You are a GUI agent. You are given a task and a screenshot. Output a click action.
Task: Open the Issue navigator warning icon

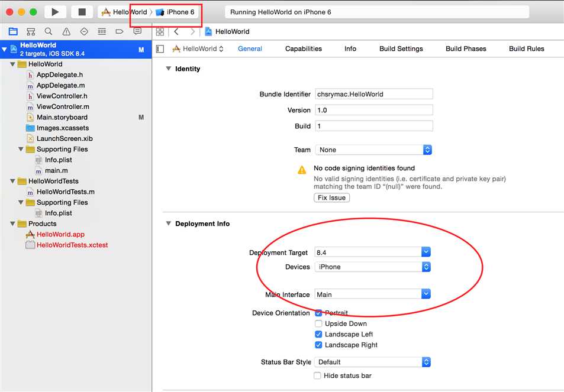tap(66, 31)
